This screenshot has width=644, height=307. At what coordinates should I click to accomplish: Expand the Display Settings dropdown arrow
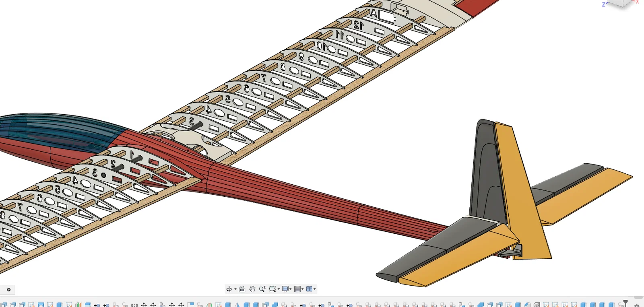click(x=291, y=289)
